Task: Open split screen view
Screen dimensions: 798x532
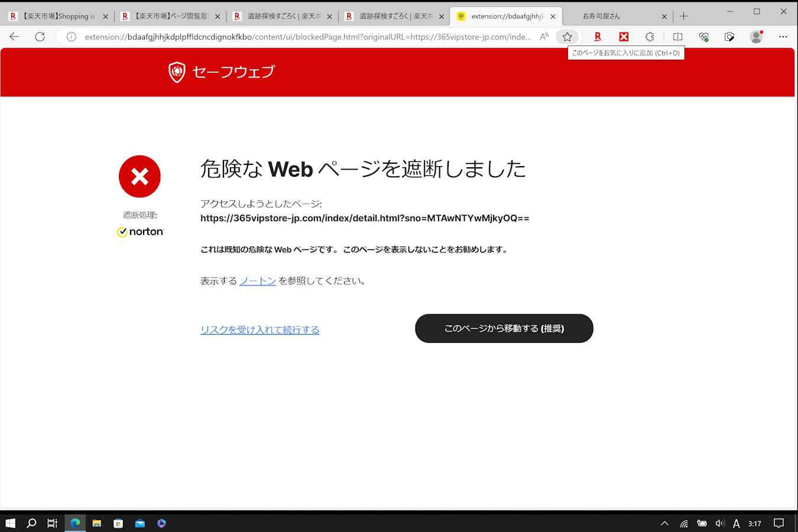Action: (x=677, y=37)
